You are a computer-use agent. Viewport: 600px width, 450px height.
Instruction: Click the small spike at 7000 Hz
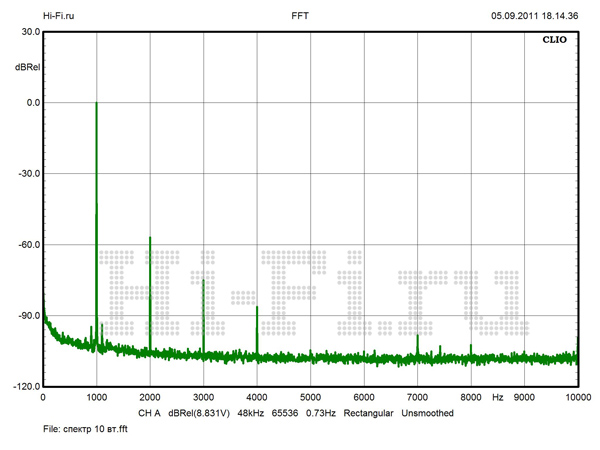coord(417,337)
